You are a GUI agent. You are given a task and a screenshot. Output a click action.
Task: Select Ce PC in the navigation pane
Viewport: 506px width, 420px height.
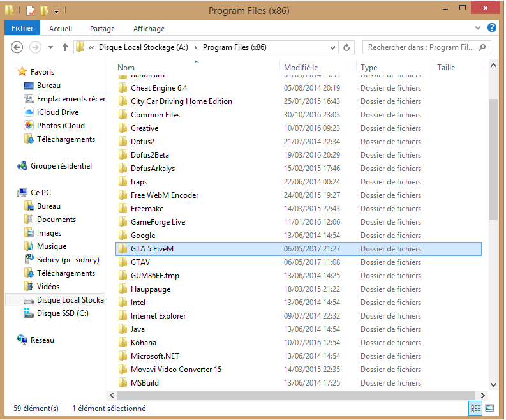coord(41,193)
